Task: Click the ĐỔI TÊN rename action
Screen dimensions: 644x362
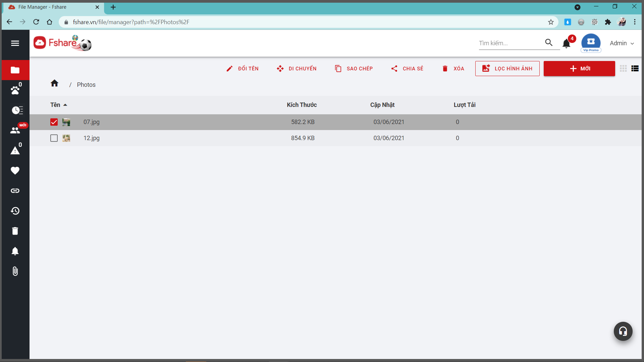Action: 243,69
